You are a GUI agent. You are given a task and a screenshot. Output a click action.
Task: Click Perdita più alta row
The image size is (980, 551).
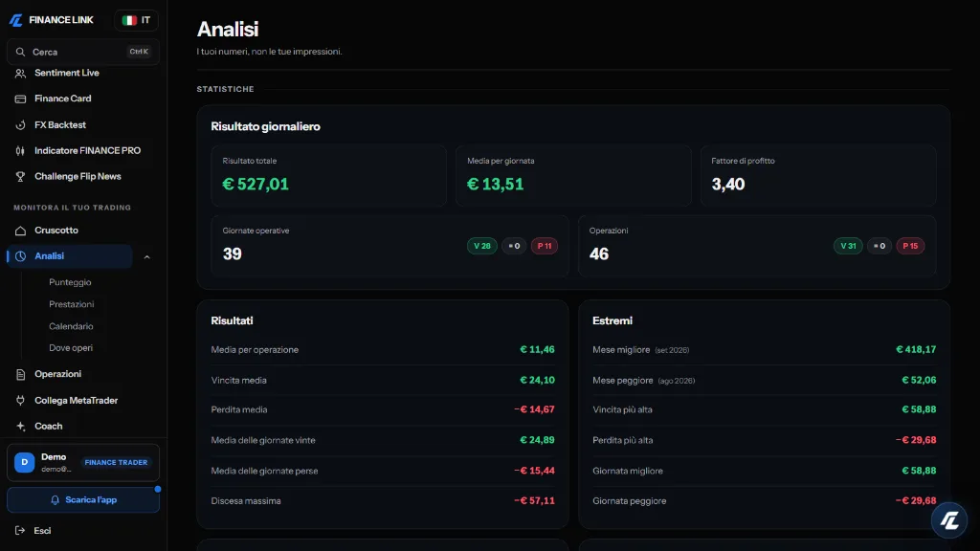pos(764,440)
